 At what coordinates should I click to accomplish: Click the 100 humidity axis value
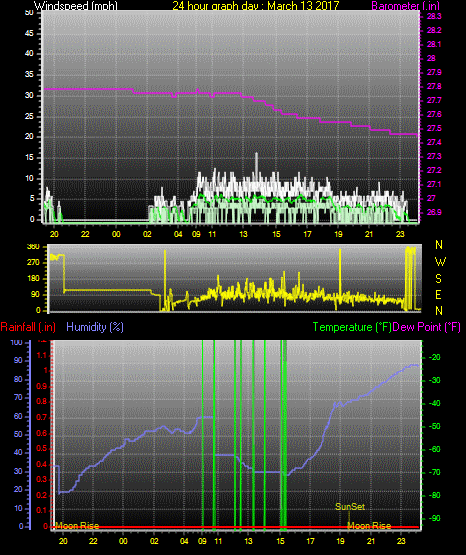(x=16, y=343)
